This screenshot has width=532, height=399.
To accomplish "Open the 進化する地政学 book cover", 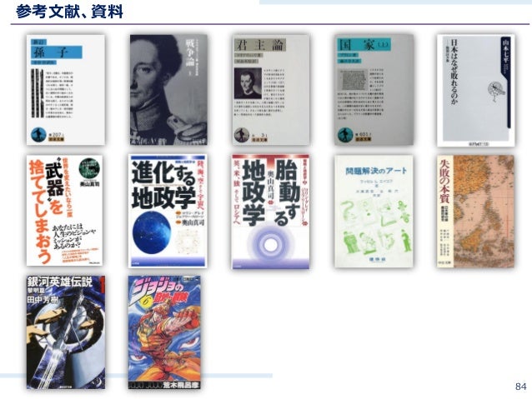I will coord(168,211).
